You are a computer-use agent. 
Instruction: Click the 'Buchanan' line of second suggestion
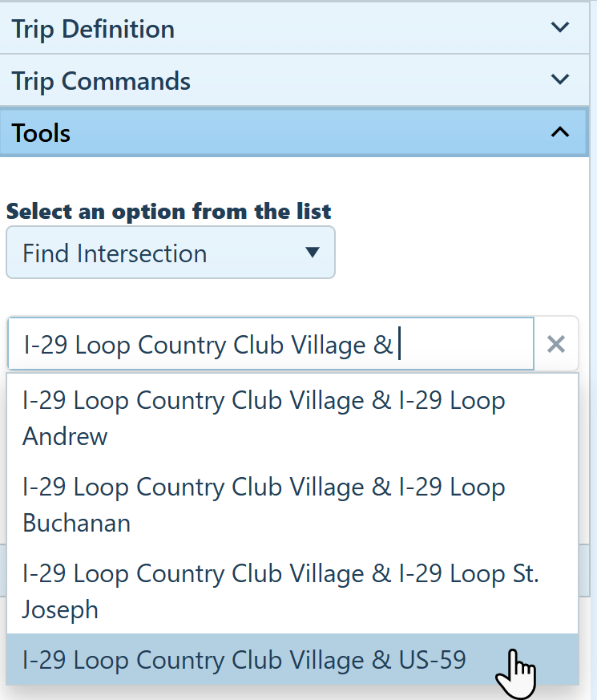[x=76, y=523]
